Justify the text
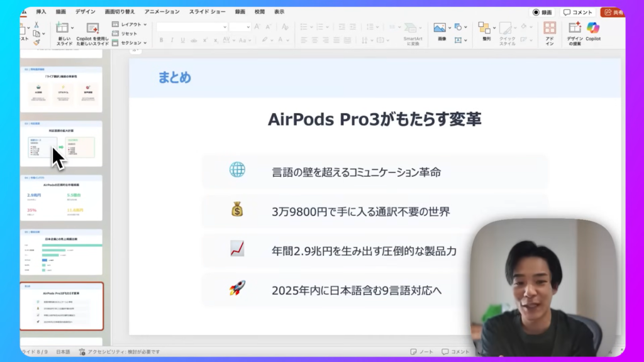Image resolution: width=644 pixels, height=362 pixels. [336, 40]
